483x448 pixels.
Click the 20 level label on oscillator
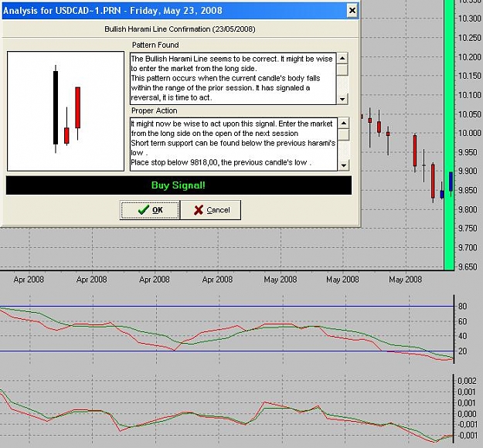pyautogui.click(x=462, y=351)
